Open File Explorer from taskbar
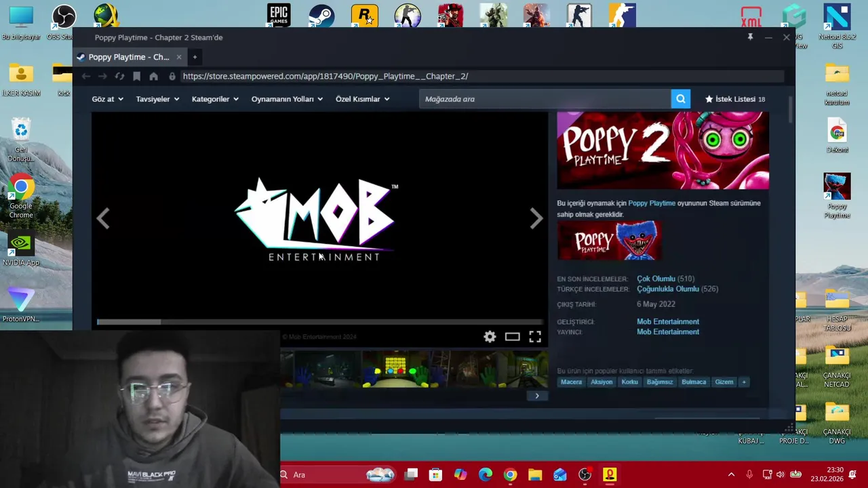Image resolution: width=868 pixels, height=488 pixels. point(535,474)
